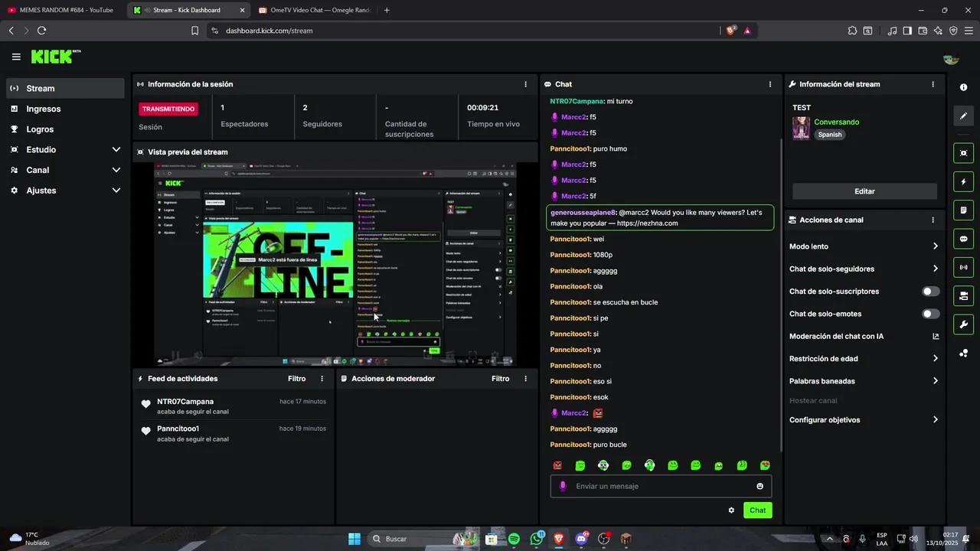The height and width of the screenshot is (551, 980).
Task: Toggle the stream preview panel icon in sidebar
Action: click(963, 153)
